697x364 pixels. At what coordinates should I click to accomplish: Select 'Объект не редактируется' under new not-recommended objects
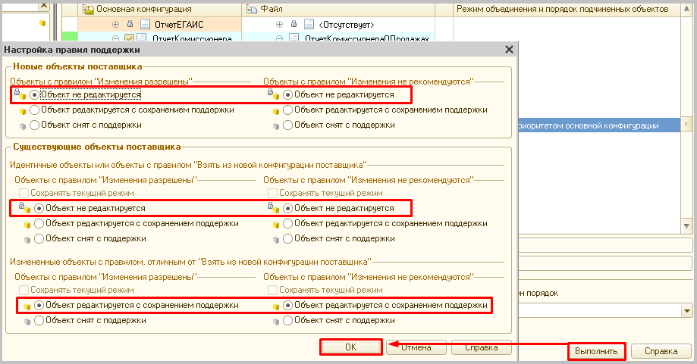coord(288,95)
